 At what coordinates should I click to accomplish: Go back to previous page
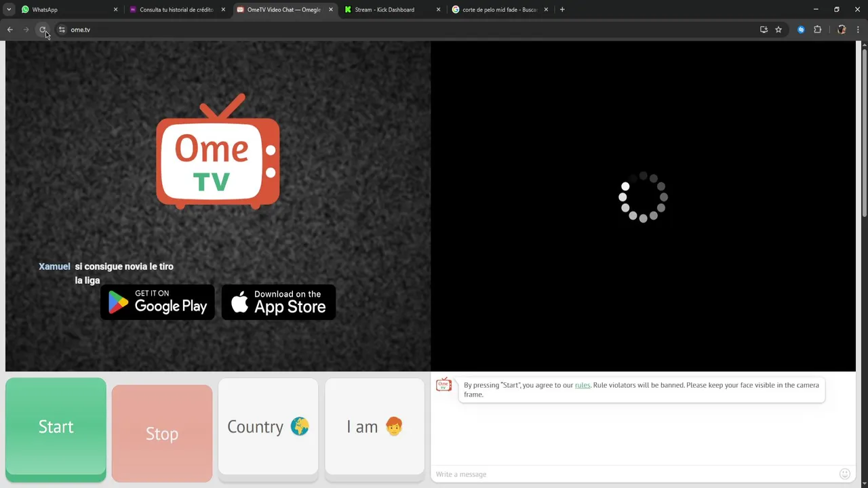[x=10, y=30]
